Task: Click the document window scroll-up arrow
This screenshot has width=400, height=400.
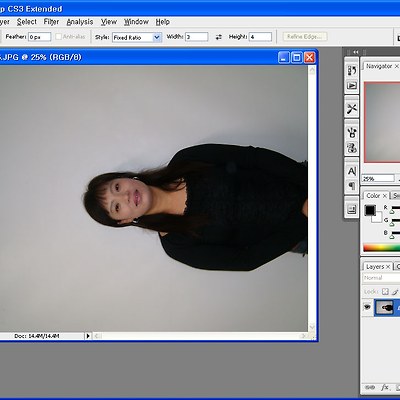Action: click(312, 70)
